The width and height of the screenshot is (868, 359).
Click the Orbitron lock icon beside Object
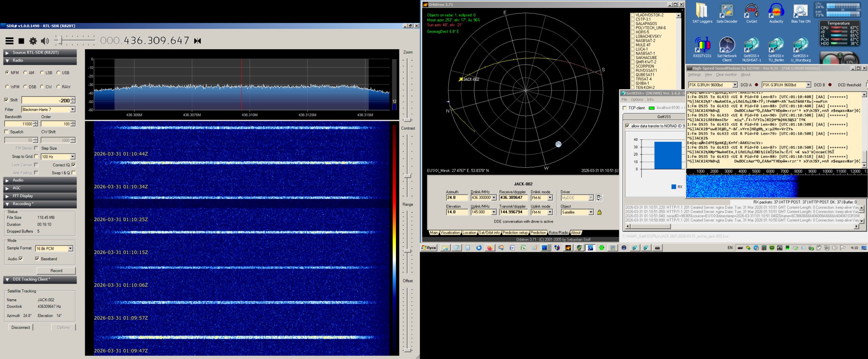[599, 212]
